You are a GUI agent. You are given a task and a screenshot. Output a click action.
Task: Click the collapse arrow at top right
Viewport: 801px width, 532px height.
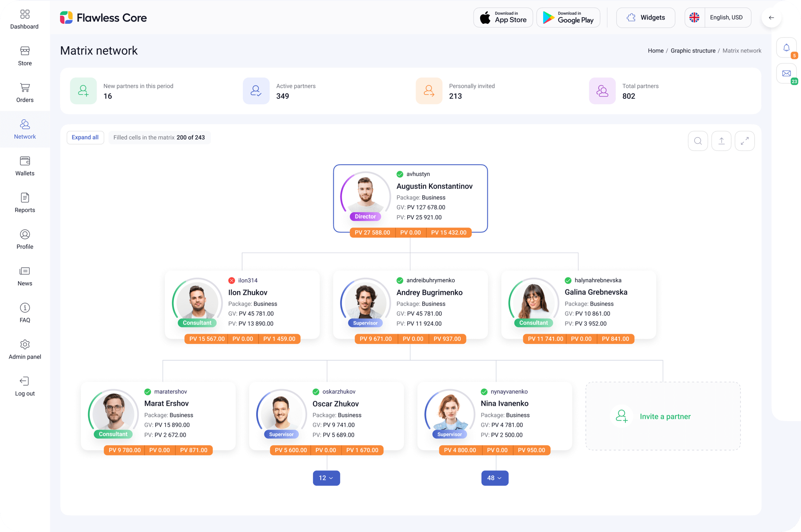[x=771, y=18]
